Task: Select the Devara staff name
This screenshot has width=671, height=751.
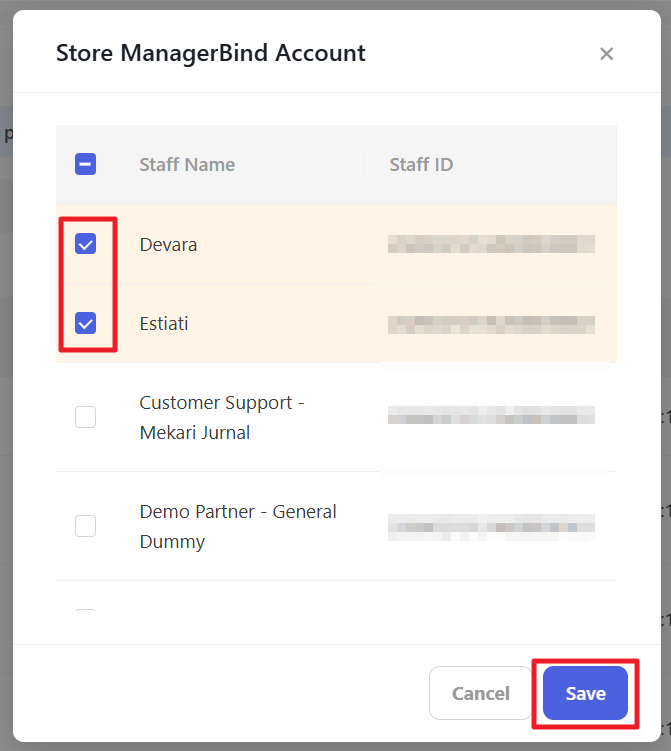Action: pos(168,244)
